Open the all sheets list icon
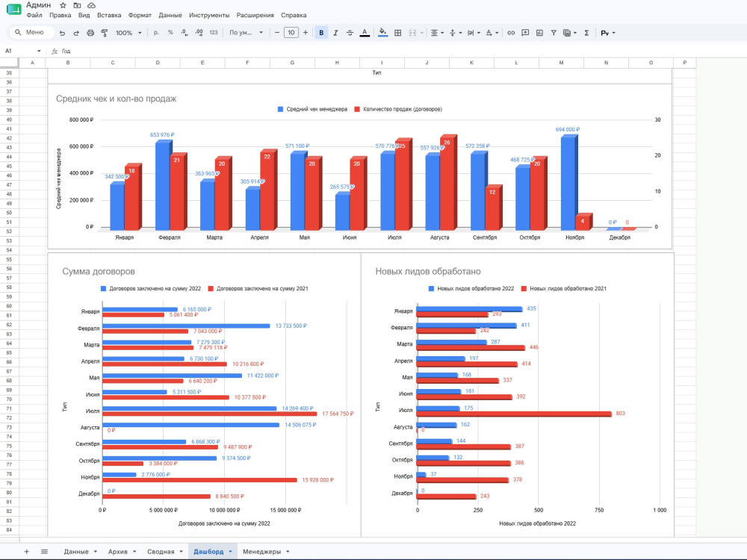This screenshot has width=747, height=560. (44, 552)
